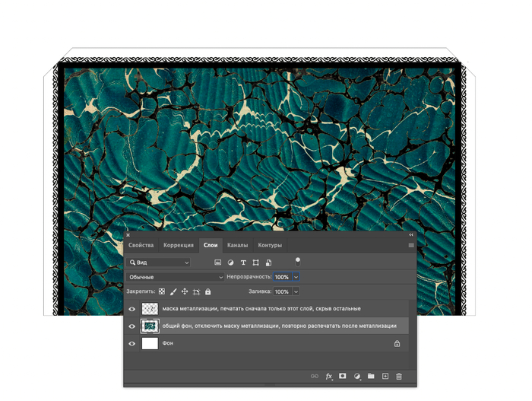Filter layers by adjustment layer type
532x401 pixels.
230,263
